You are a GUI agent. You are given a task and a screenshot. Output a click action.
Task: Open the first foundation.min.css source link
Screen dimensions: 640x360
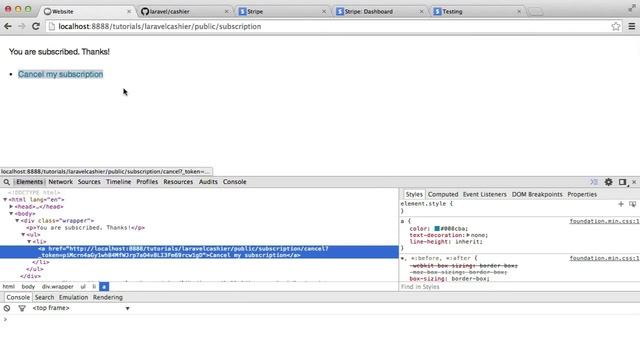[x=604, y=221]
